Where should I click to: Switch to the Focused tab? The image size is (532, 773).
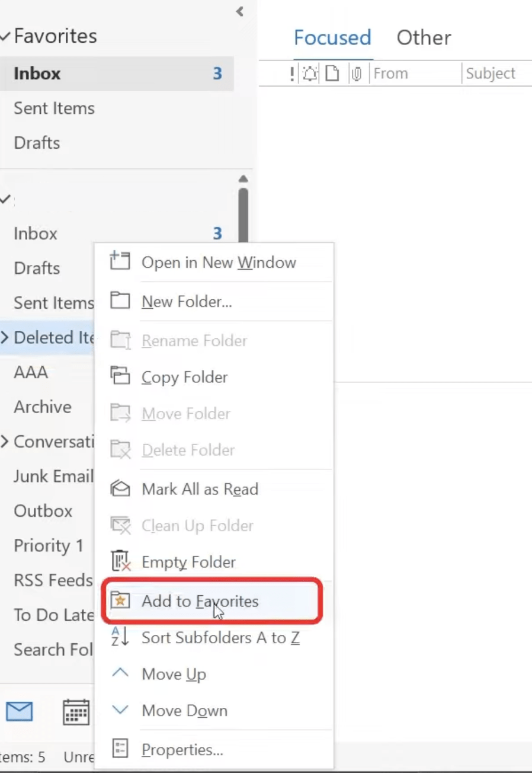(x=332, y=37)
